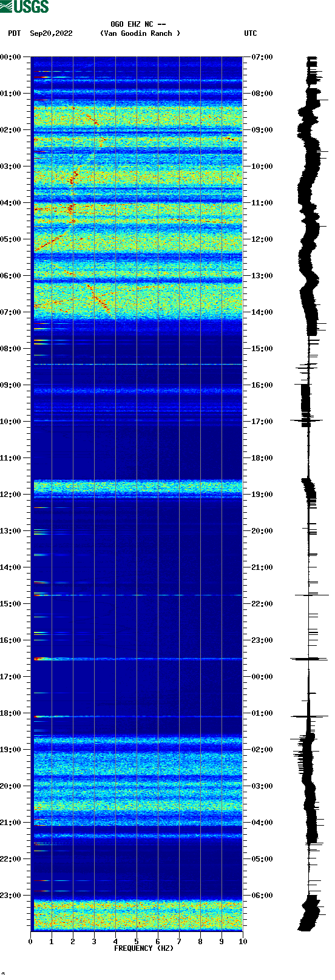Image resolution: width=335 pixels, height=980 pixels.
Task: Click the frequency axis tick label 5
Action: click(137, 942)
